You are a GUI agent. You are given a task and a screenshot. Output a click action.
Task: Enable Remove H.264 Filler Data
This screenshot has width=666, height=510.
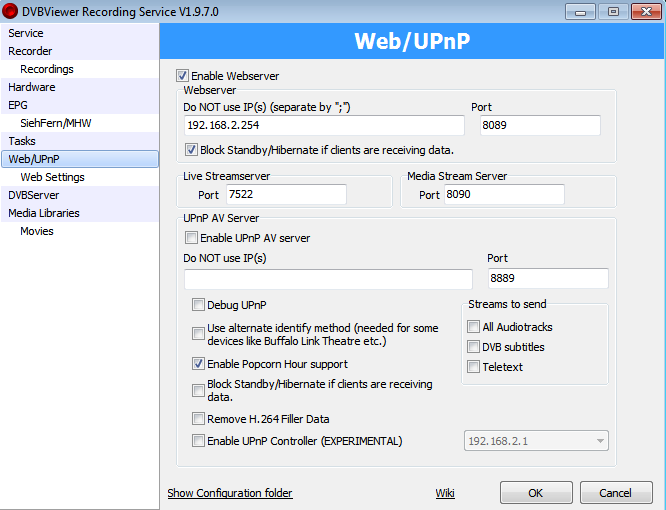click(198, 419)
